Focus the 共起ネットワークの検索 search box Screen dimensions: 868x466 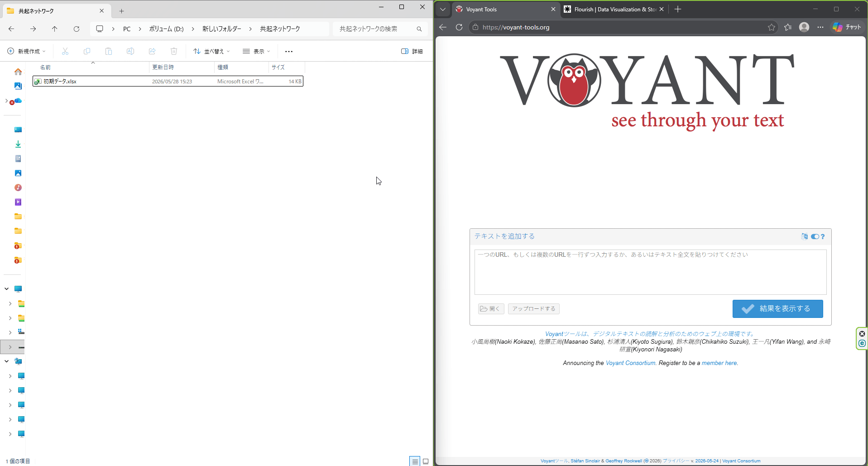point(380,29)
